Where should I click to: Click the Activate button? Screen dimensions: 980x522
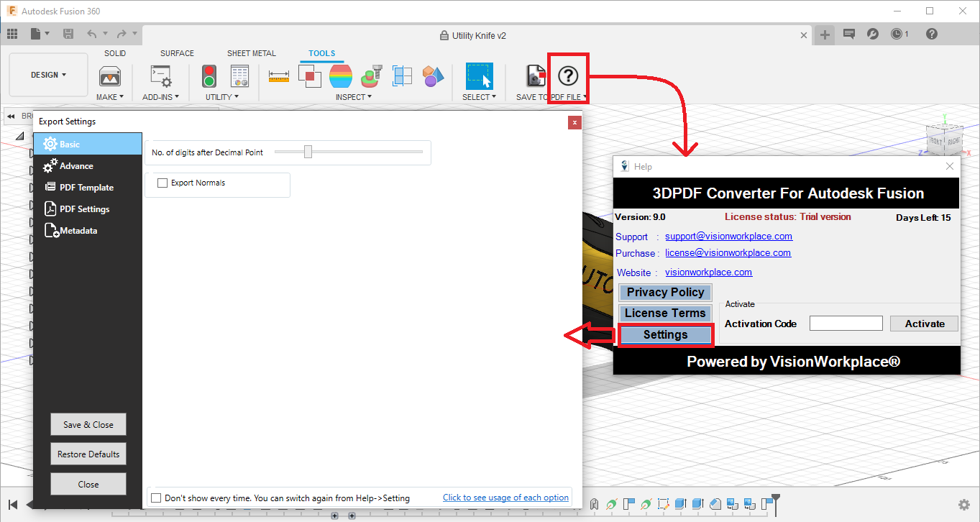tap(925, 324)
